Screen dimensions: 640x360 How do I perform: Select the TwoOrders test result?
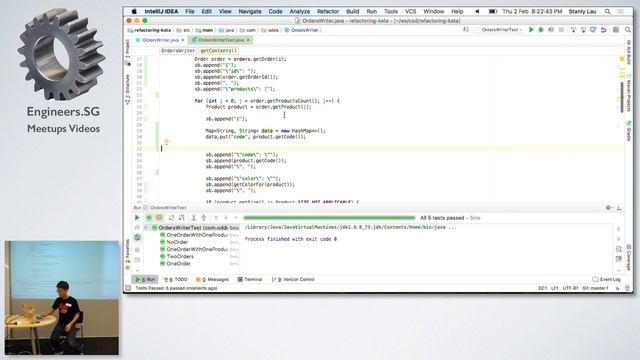[x=180, y=256]
